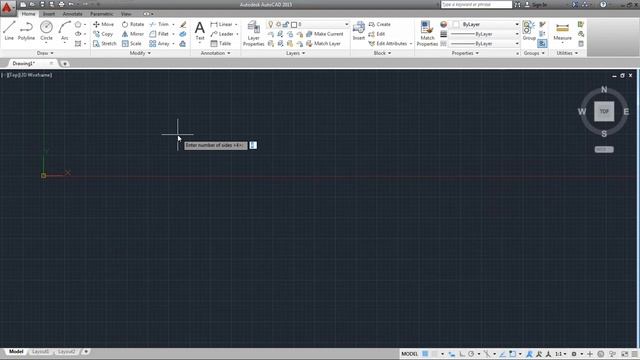Click the Group tool

(529, 31)
